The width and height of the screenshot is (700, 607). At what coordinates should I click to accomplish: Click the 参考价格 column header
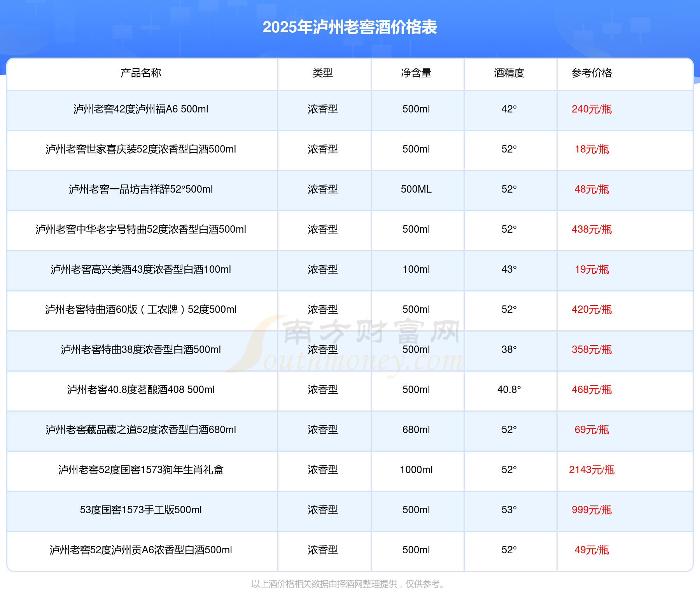coord(592,73)
